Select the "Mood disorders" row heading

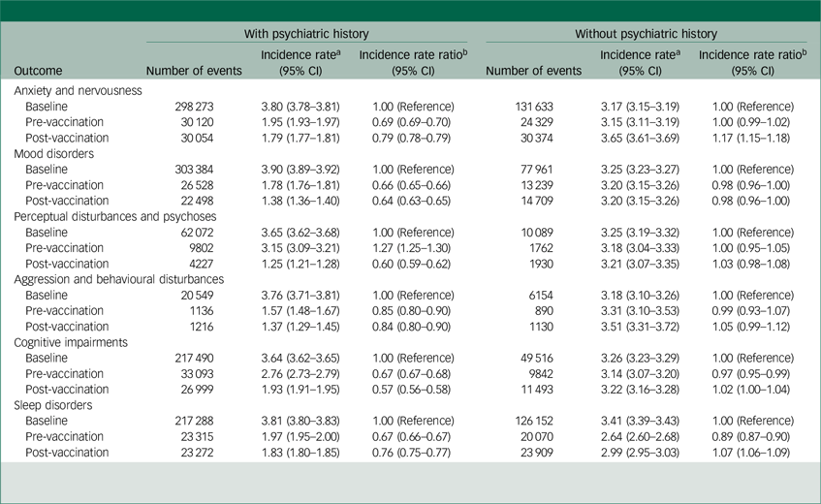(x=56, y=153)
